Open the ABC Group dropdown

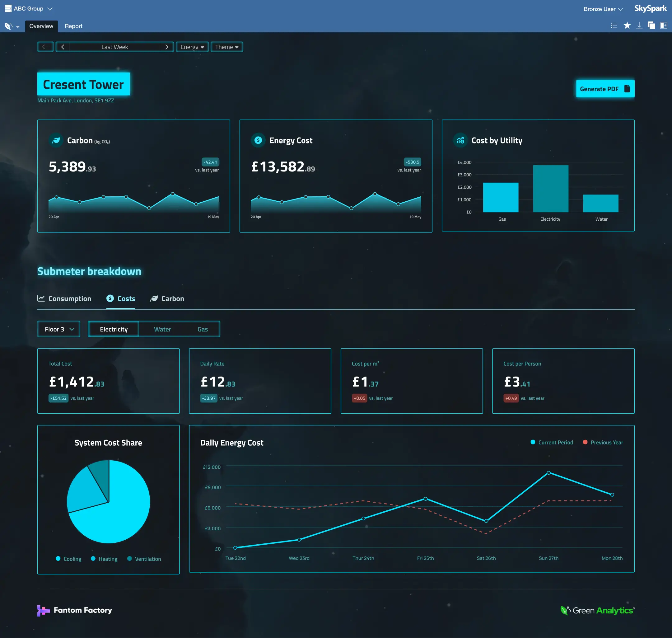click(29, 8)
